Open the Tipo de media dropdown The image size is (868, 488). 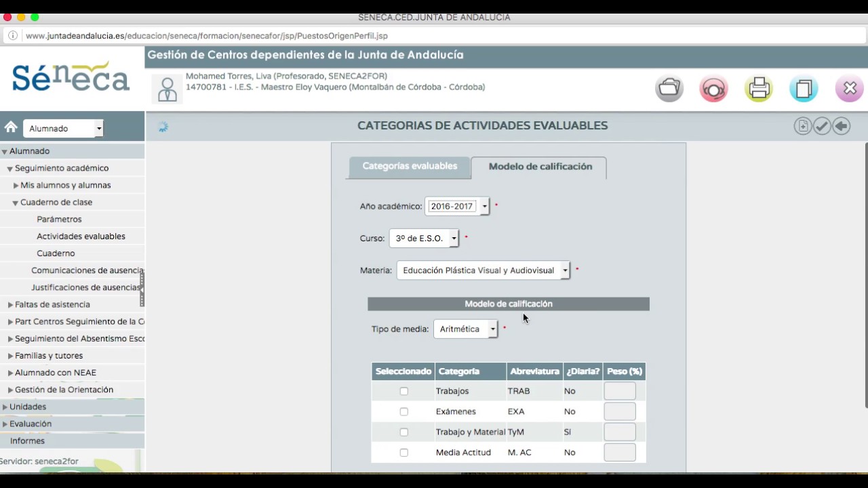(465, 329)
